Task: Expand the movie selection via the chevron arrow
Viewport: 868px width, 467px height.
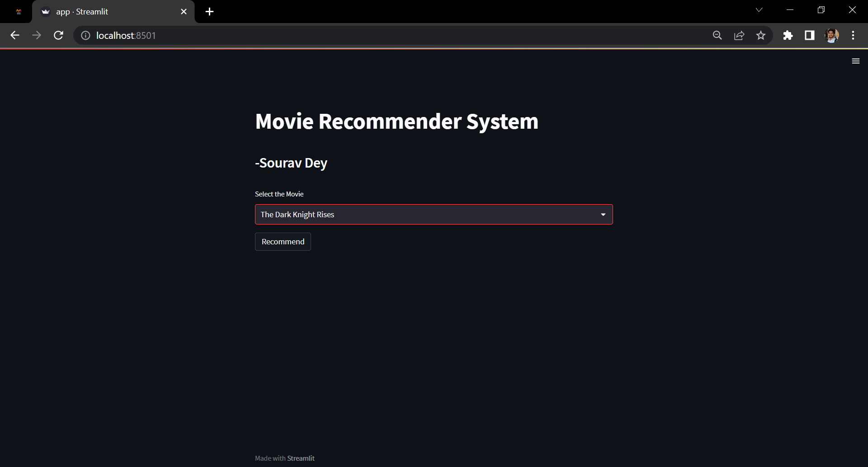Action: click(x=603, y=214)
